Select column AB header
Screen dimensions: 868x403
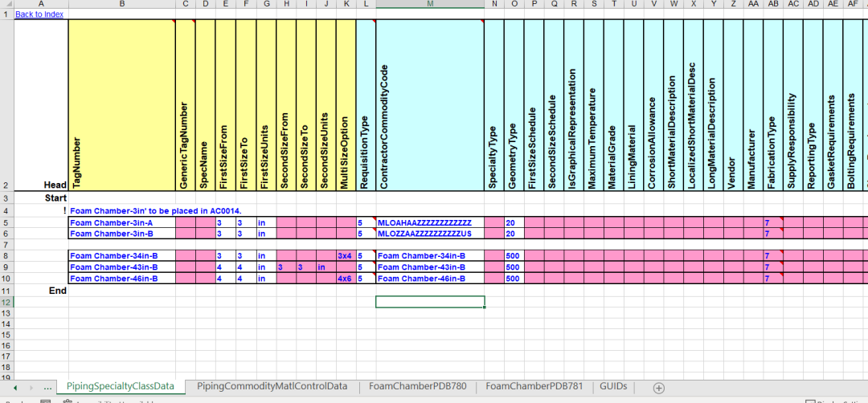(x=773, y=4)
